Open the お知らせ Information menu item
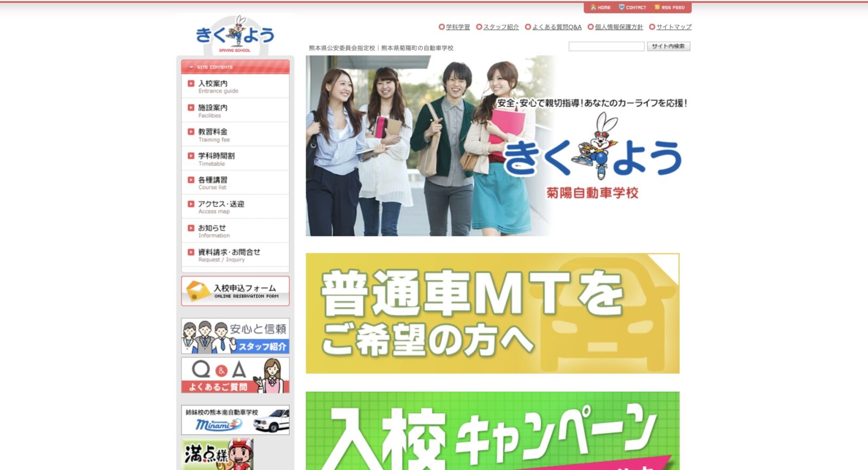 click(235, 231)
